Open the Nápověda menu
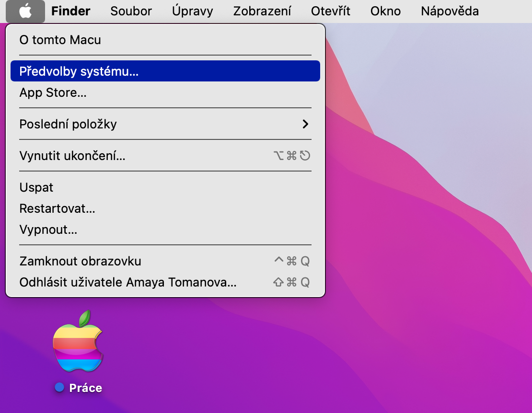This screenshot has height=413, width=532. point(450,11)
